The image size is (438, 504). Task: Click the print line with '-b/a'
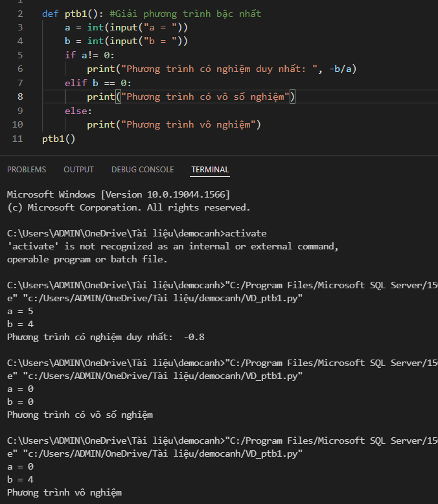(222, 69)
